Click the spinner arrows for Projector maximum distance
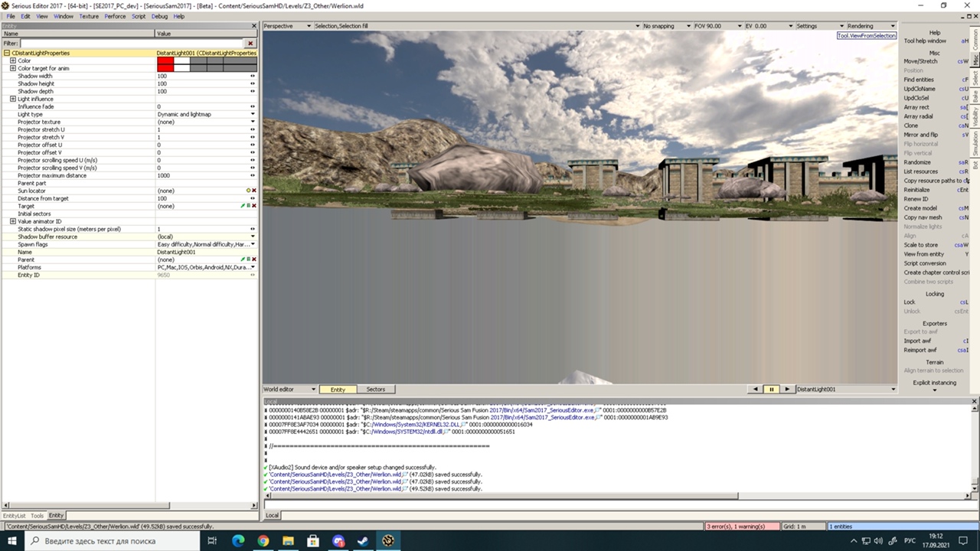 point(253,175)
